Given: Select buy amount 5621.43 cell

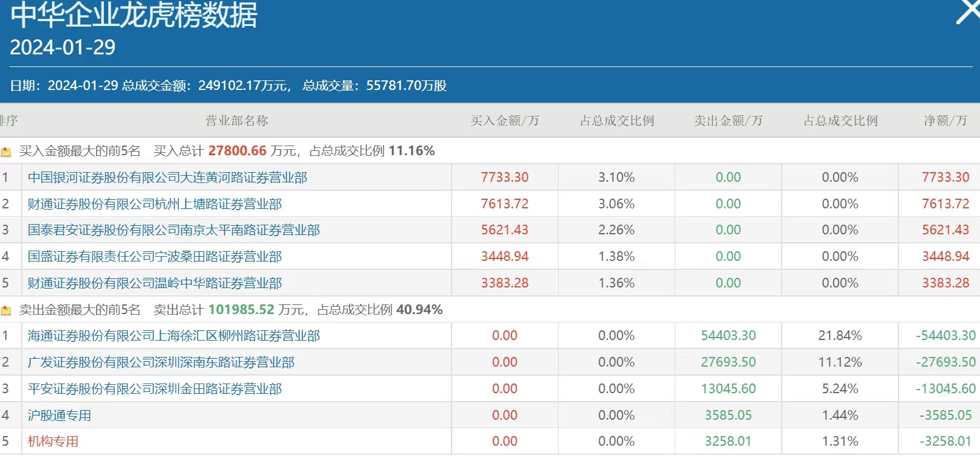Looking at the screenshot, I should [505, 230].
